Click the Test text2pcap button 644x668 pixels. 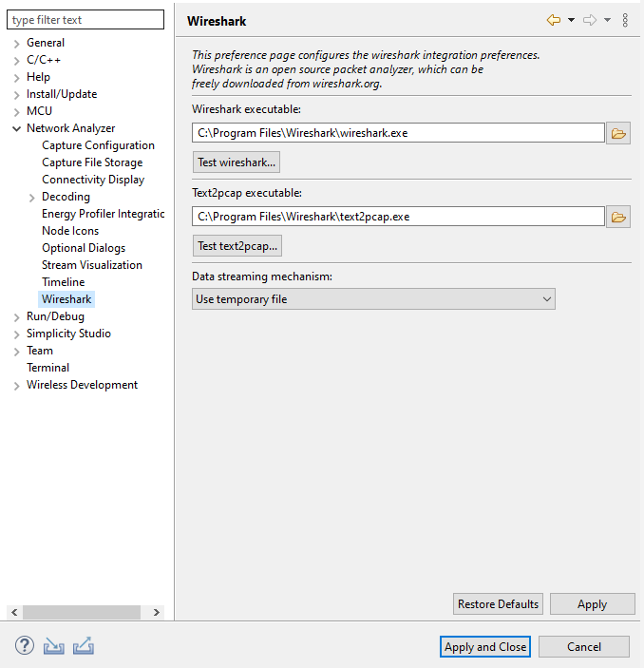click(x=237, y=246)
